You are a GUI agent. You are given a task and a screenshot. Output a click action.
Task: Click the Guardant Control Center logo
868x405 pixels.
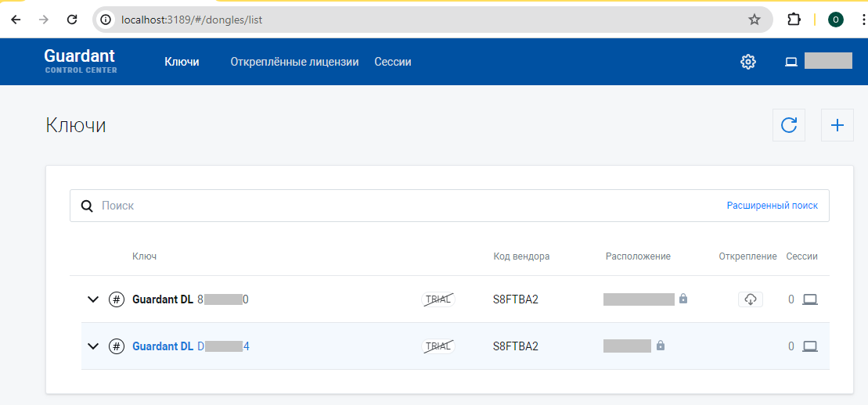pyautogui.click(x=81, y=61)
